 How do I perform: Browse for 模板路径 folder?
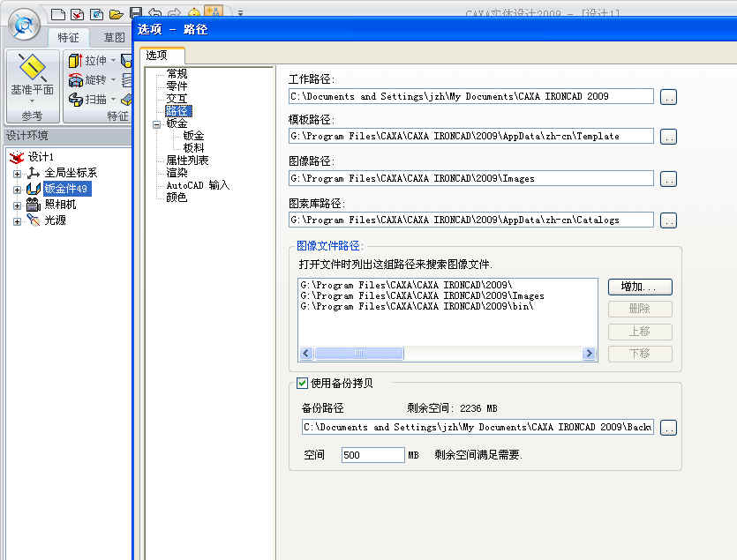click(668, 137)
